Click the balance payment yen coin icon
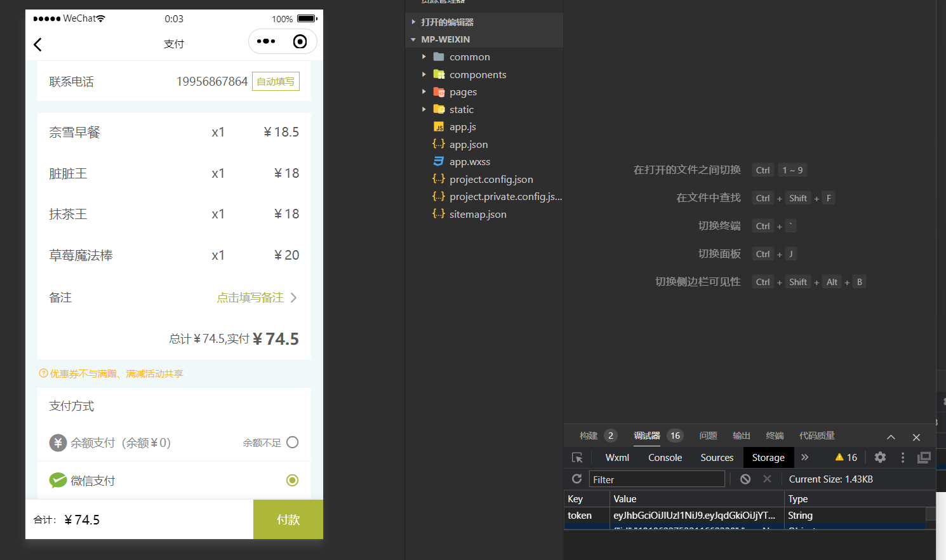This screenshot has height=560, width=946. (58, 443)
